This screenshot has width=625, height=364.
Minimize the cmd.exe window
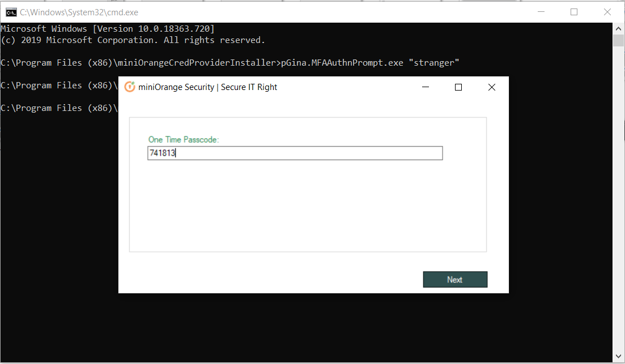[x=541, y=12]
